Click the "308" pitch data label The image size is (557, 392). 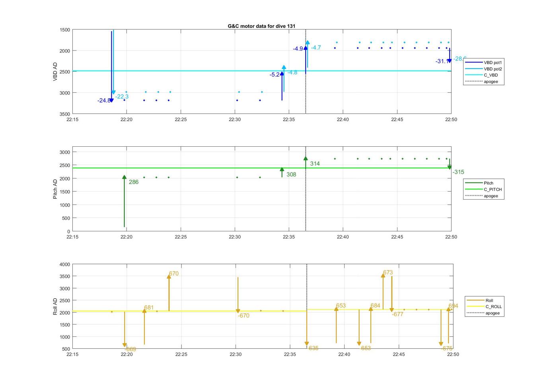pyautogui.click(x=291, y=175)
